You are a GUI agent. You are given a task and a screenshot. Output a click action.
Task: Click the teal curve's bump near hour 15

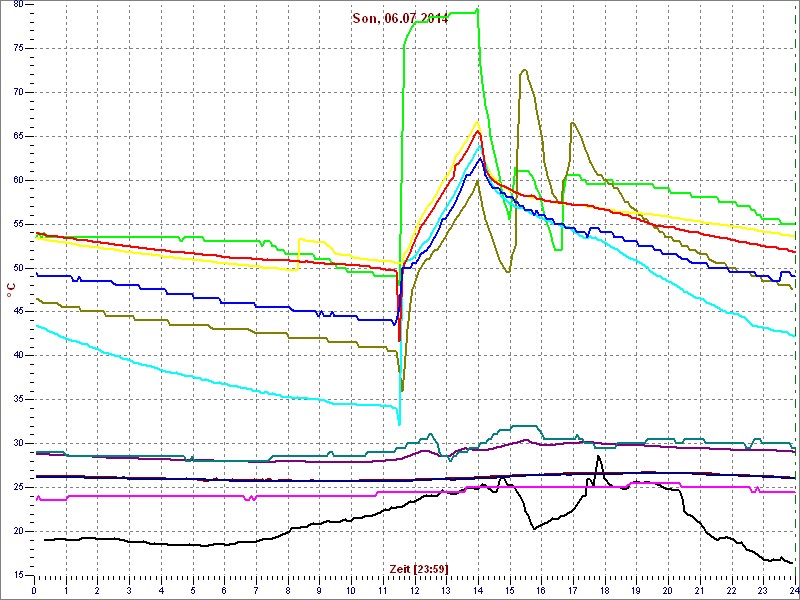520,426
